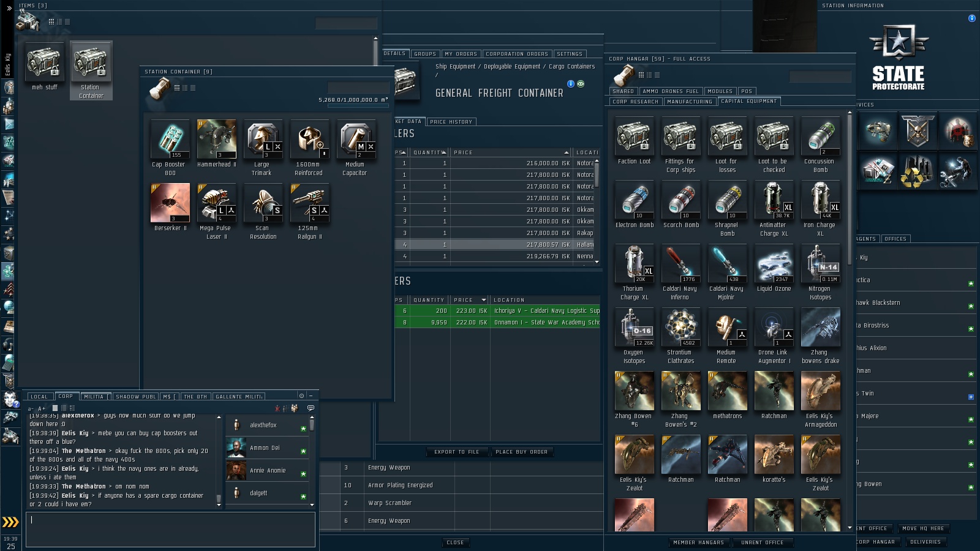The height and width of the screenshot is (551, 980).
Task: Select the Strontium Clathrates item
Action: pyautogui.click(x=680, y=327)
